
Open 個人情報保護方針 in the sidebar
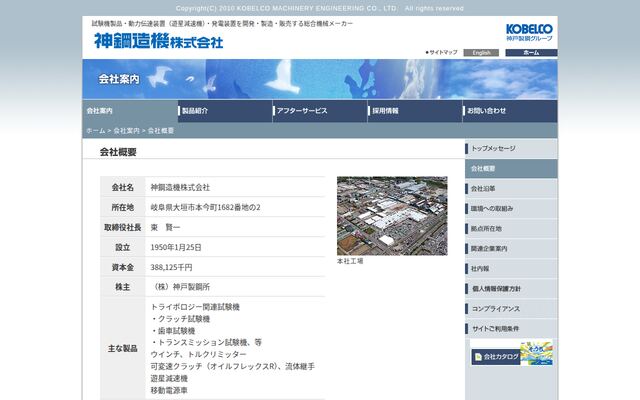coord(511,289)
